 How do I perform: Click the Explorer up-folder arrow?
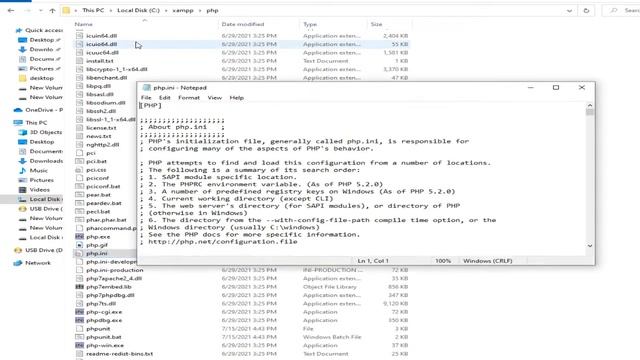click(x=52, y=11)
